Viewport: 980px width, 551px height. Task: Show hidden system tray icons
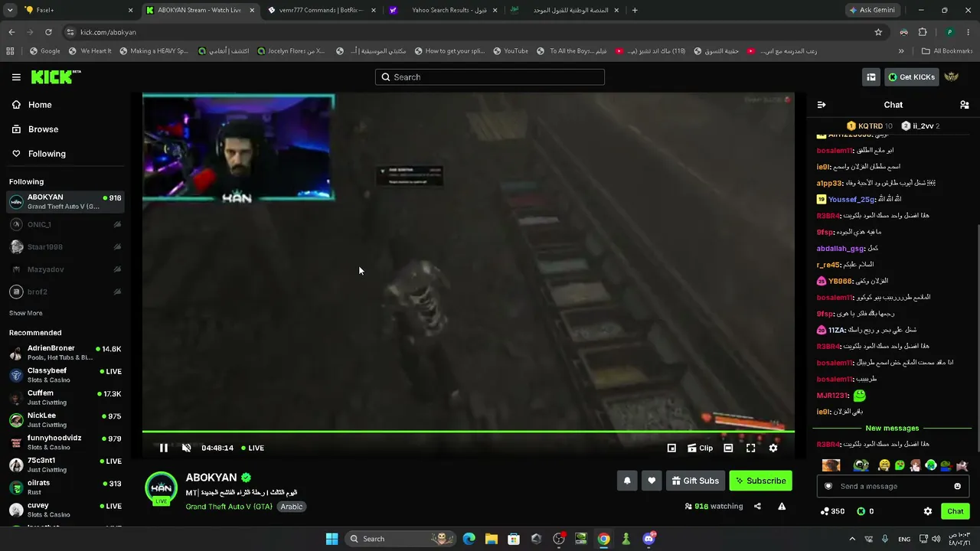click(x=852, y=539)
